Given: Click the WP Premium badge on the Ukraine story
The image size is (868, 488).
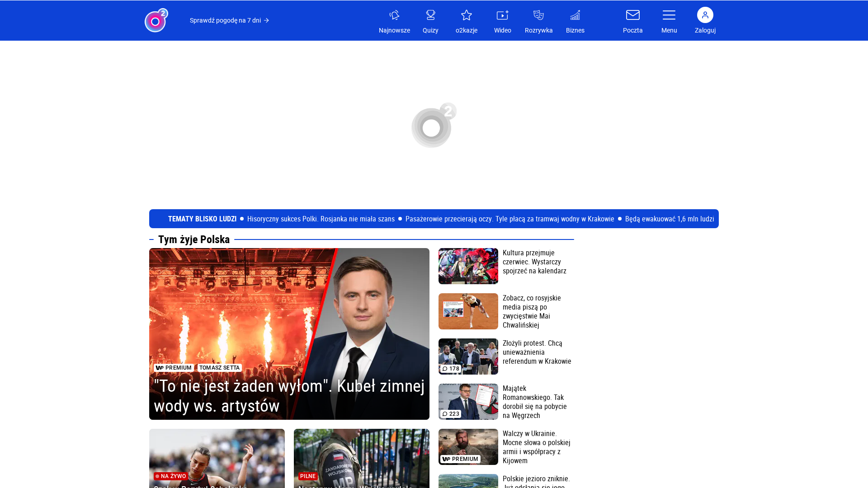Looking at the screenshot, I should pyautogui.click(x=460, y=459).
